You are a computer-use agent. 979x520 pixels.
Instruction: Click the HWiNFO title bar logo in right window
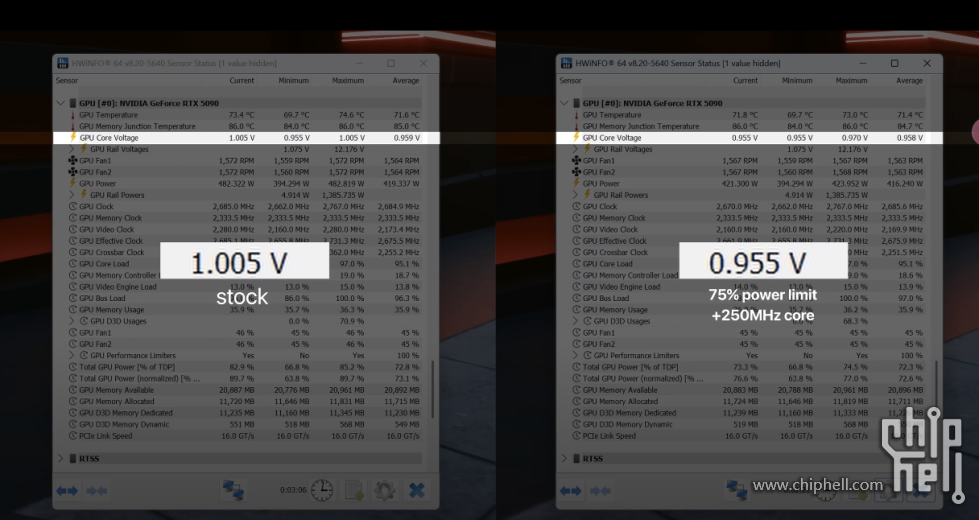click(566, 63)
